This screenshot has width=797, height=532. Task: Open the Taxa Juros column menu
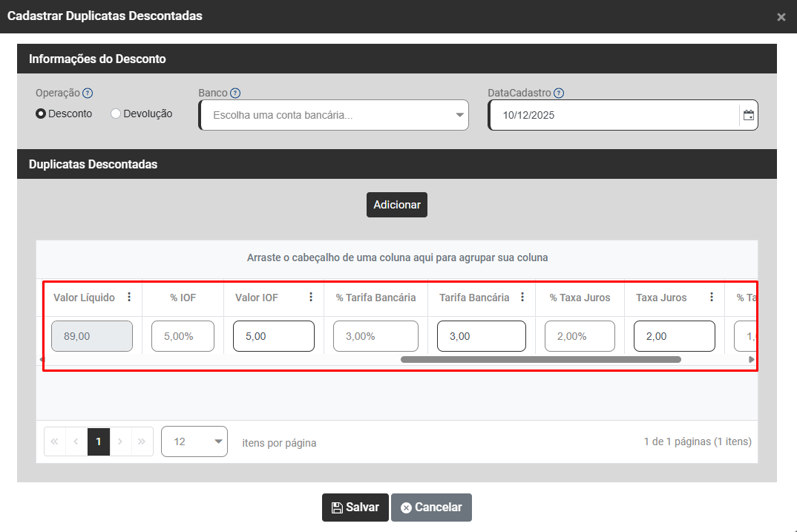(x=712, y=298)
